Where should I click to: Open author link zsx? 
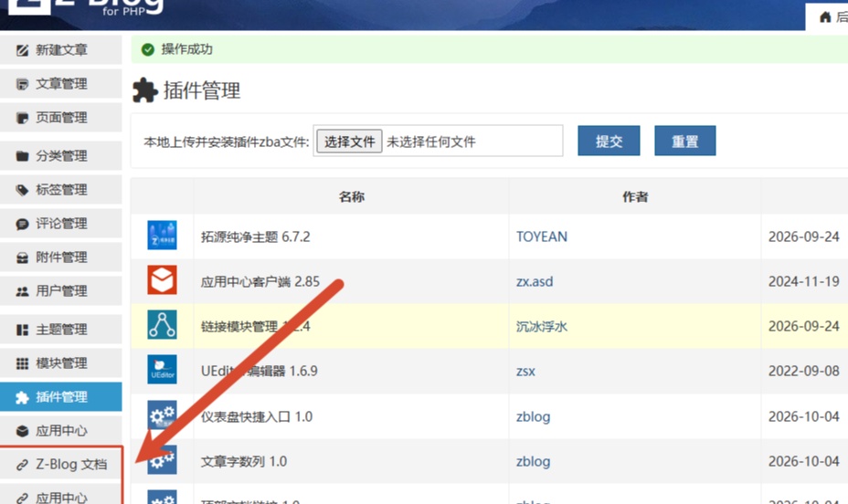point(525,371)
